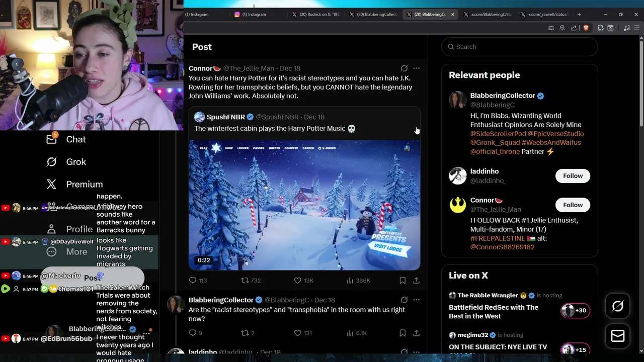Switch to the Rodrick on X tab

pyautogui.click(x=317, y=14)
